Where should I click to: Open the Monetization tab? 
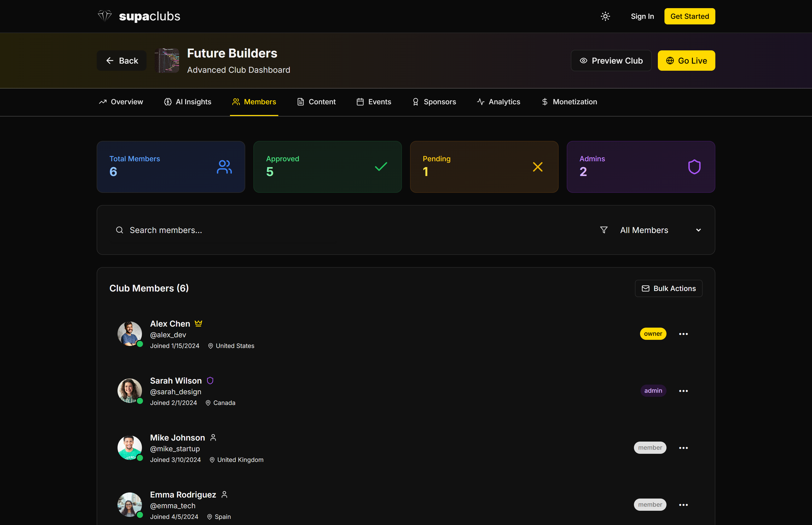[569, 101]
